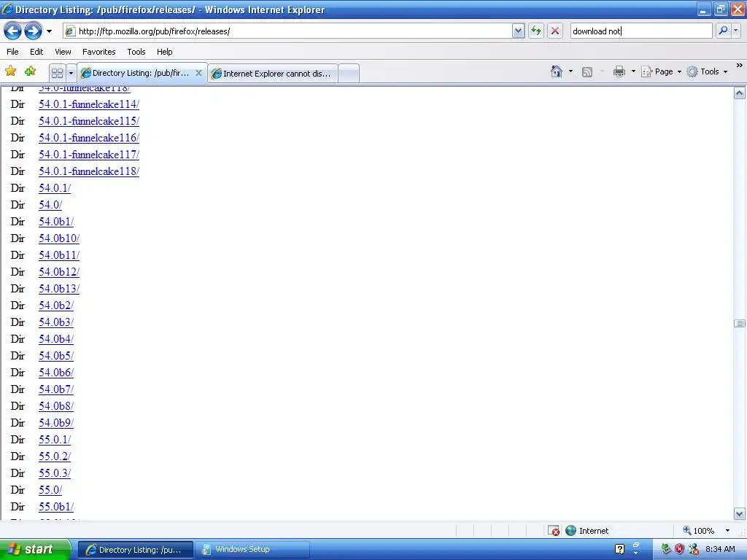Open the Edit menu
Image resolution: width=747 pixels, height=560 pixels.
click(x=36, y=52)
